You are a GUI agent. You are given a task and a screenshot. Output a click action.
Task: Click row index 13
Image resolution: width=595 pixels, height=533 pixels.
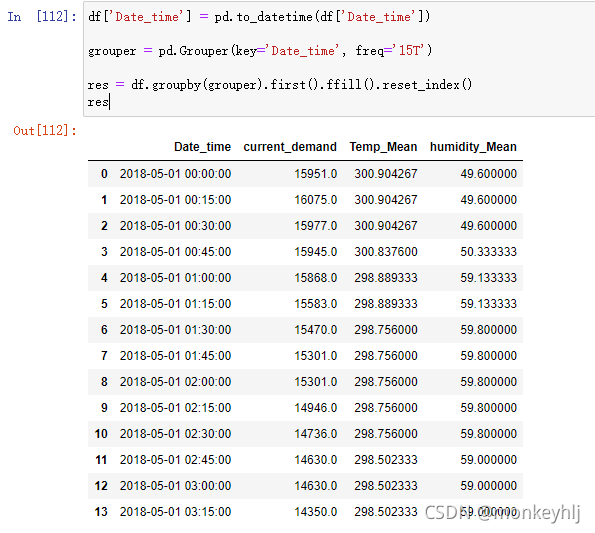[x=101, y=512]
